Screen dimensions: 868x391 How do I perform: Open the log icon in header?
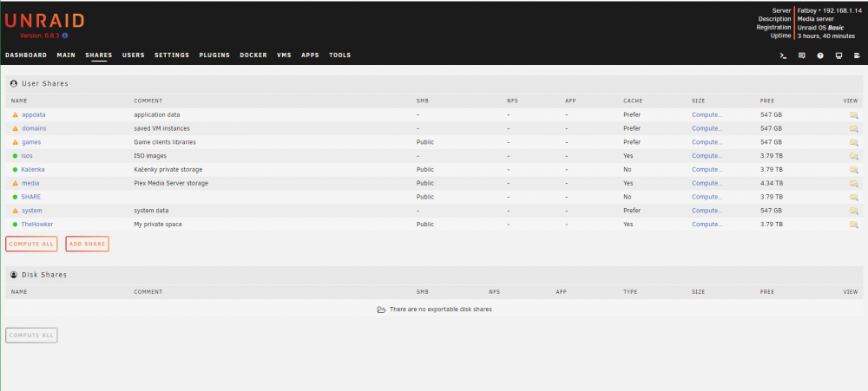pos(858,55)
